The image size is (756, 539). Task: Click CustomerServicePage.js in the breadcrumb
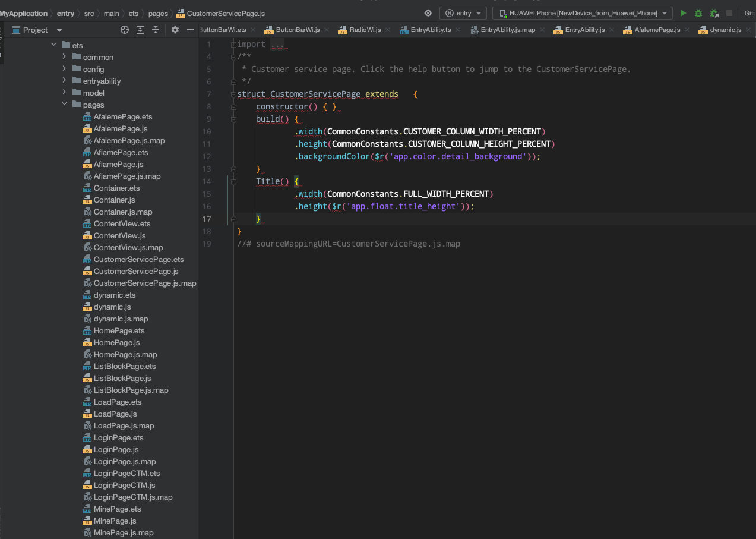[221, 13]
